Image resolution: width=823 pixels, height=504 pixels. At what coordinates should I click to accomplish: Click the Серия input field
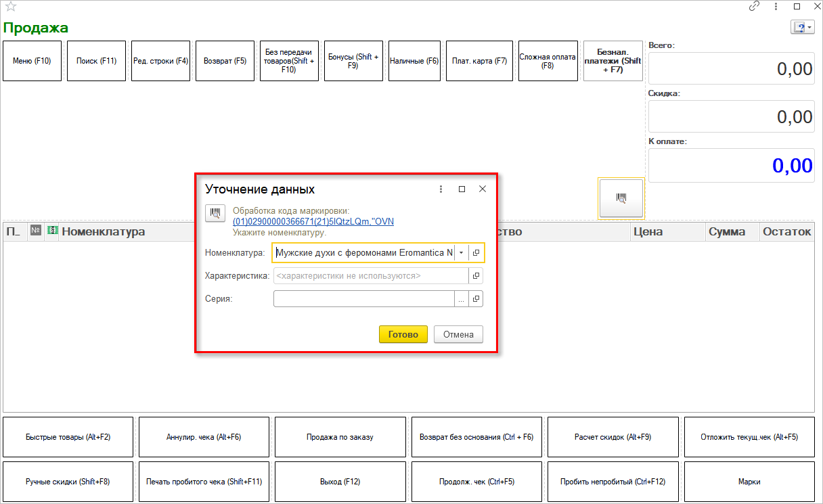coord(364,299)
